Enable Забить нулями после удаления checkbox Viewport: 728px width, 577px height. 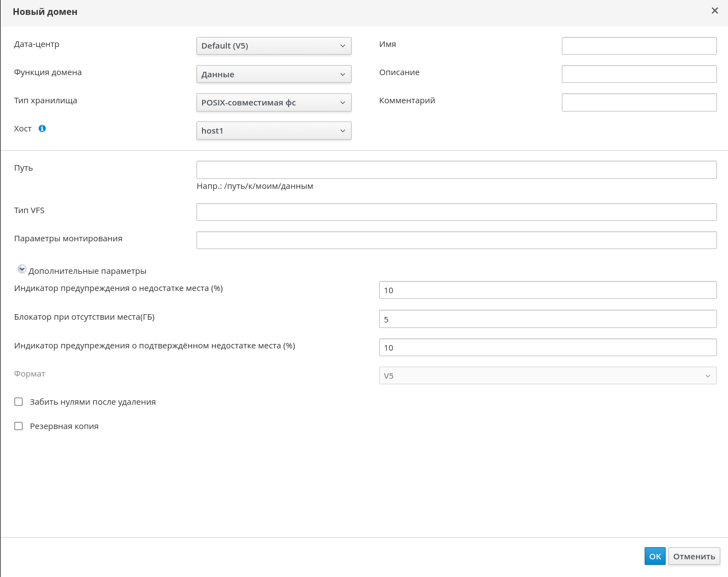[19, 402]
